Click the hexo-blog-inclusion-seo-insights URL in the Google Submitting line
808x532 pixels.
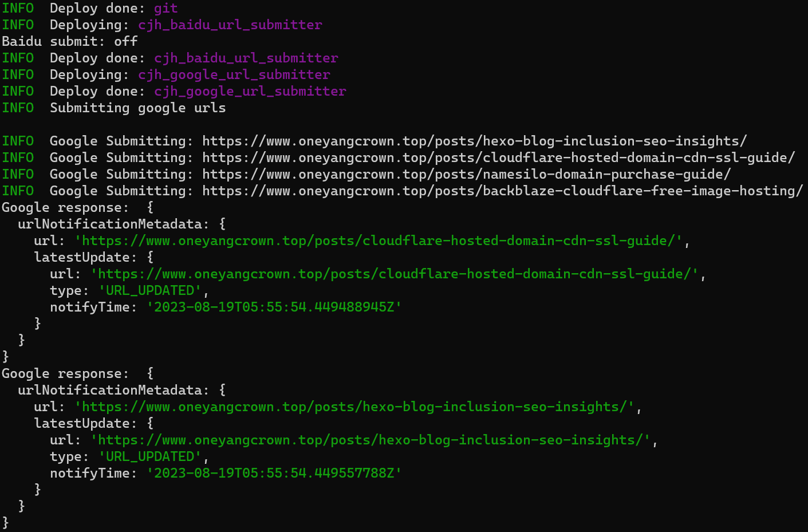[474, 141]
